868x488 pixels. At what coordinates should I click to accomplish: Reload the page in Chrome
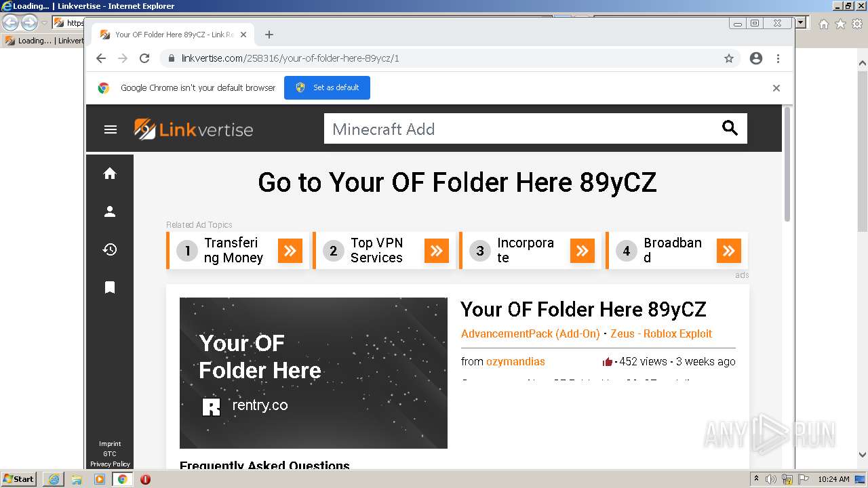coord(144,58)
